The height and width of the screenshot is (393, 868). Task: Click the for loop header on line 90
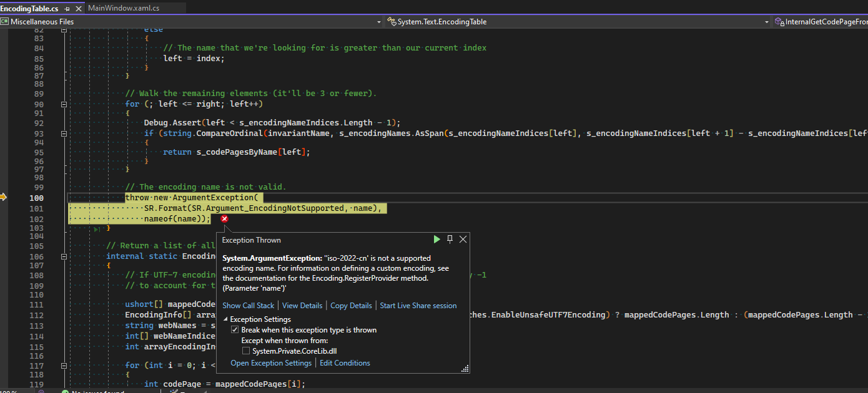[194, 104]
